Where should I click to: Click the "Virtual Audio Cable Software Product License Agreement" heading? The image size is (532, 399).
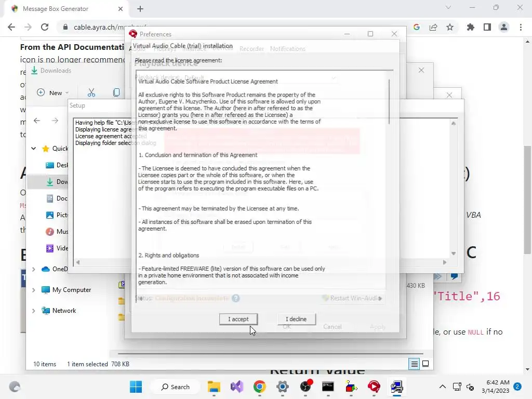point(208,82)
